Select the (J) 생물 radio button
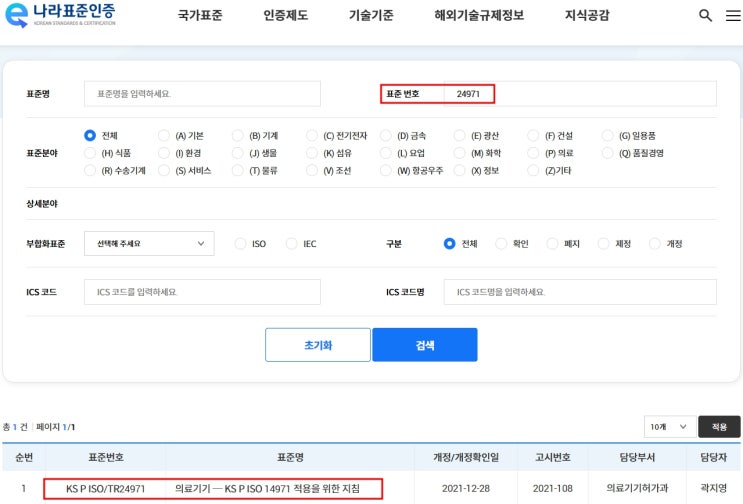The height and width of the screenshot is (504, 743). (x=238, y=153)
